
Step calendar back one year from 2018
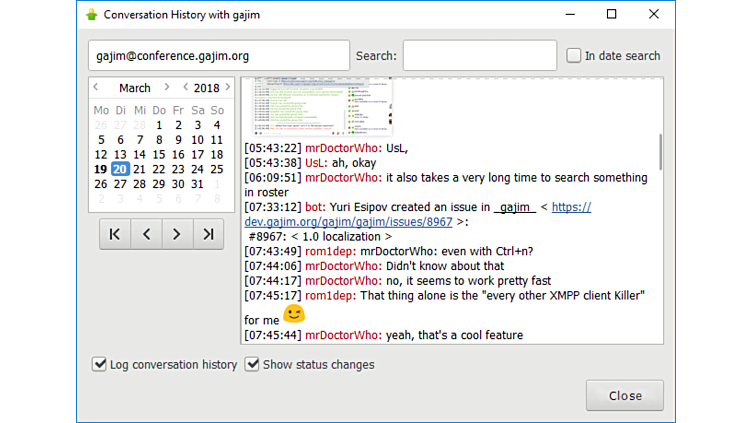point(185,88)
